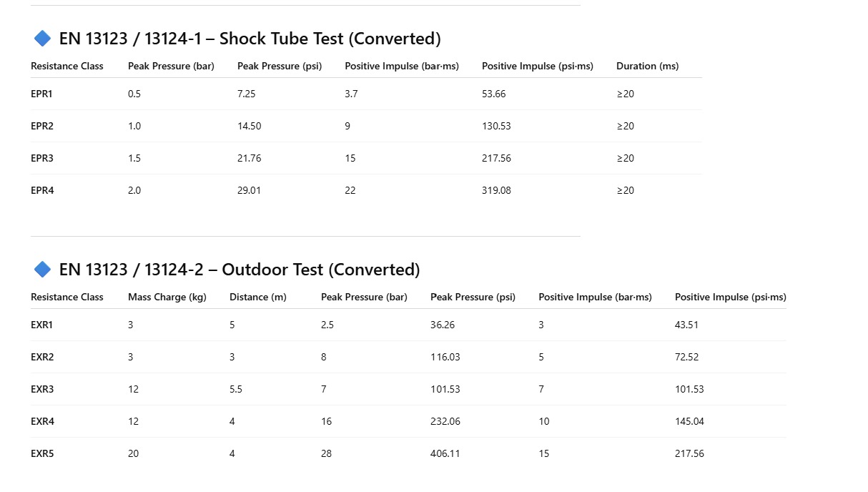Select the EPR4 resistance class cell
The image size is (868, 492).
[x=42, y=190]
